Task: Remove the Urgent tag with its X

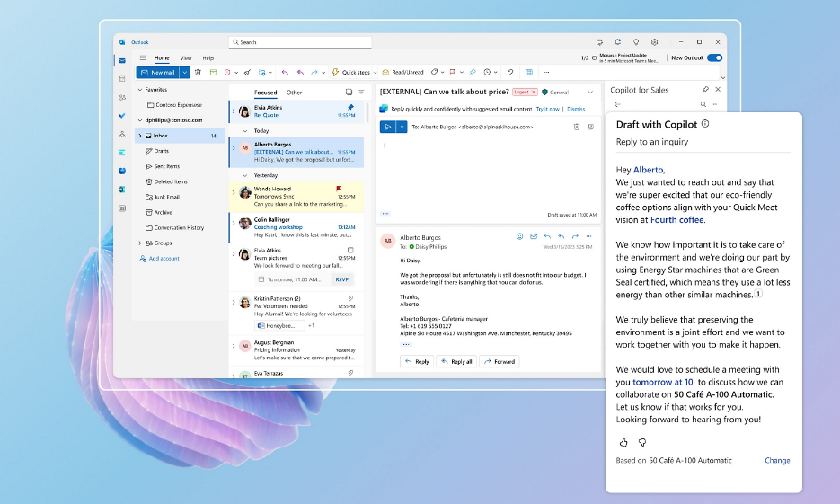Action: click(534, 93)
